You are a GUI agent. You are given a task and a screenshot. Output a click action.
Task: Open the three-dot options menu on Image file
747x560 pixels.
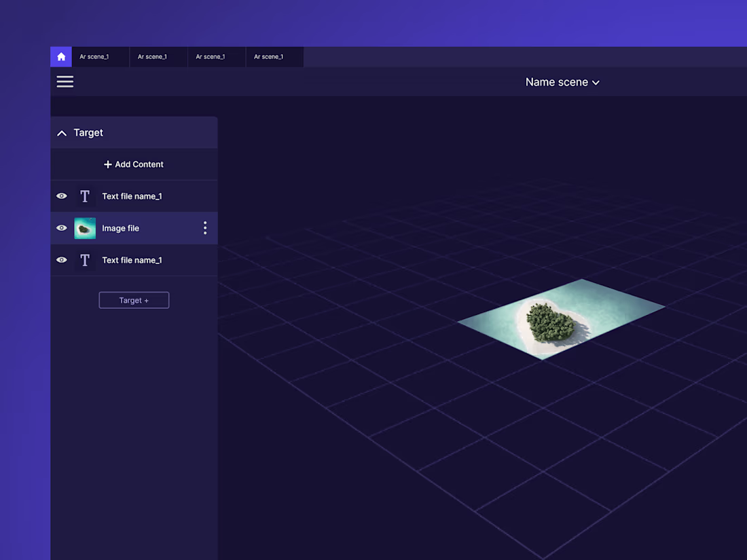[x=205, y=228]
